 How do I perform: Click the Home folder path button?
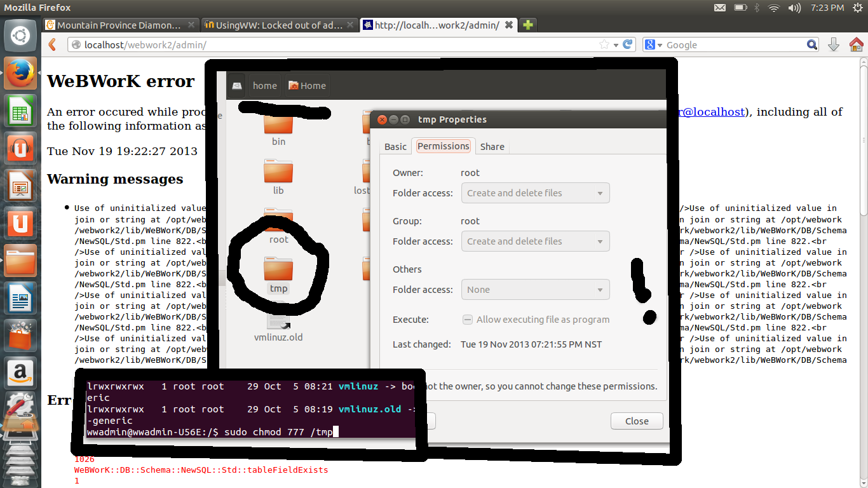307,86
